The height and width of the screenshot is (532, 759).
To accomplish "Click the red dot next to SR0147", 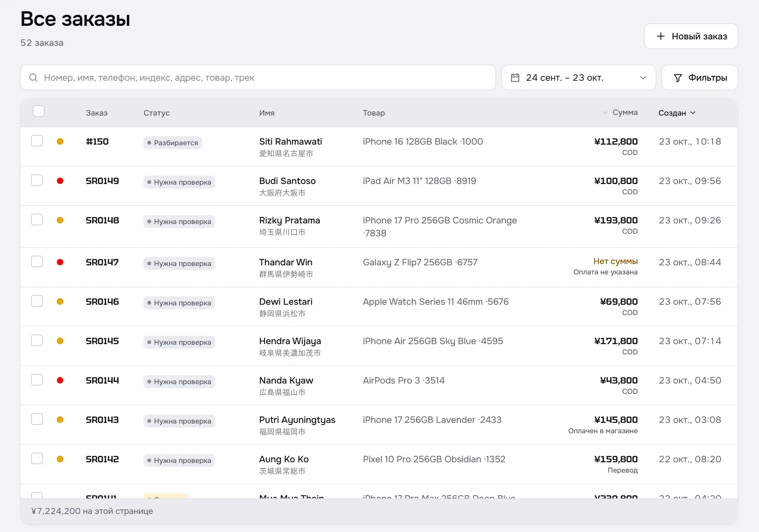I will pyautogui.click(x=60, y=262).
